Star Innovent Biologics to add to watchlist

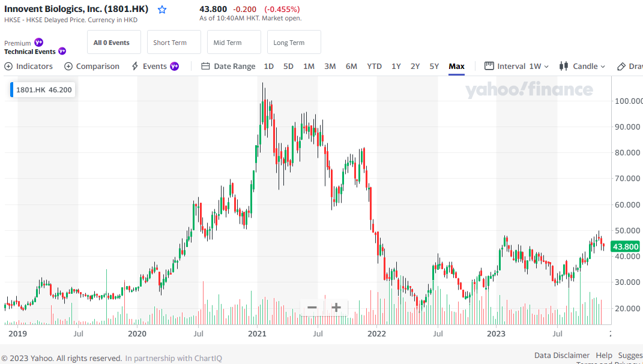[x=162, y=10]
